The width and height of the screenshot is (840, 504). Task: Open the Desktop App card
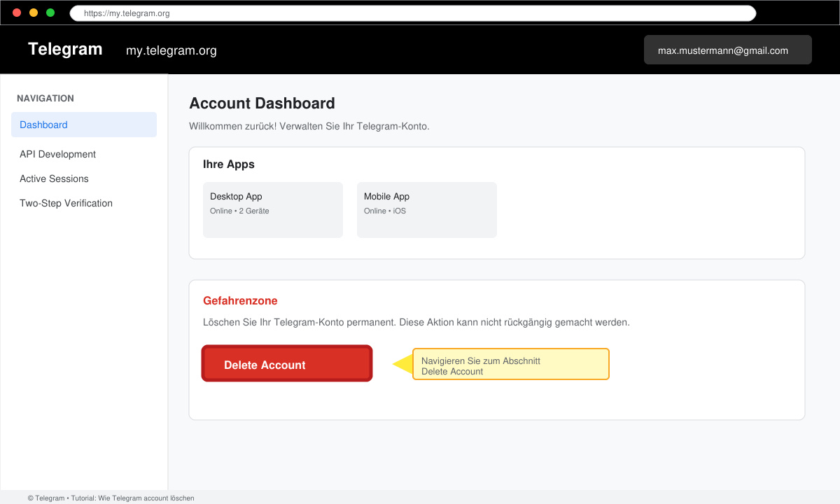coord(273,210)
